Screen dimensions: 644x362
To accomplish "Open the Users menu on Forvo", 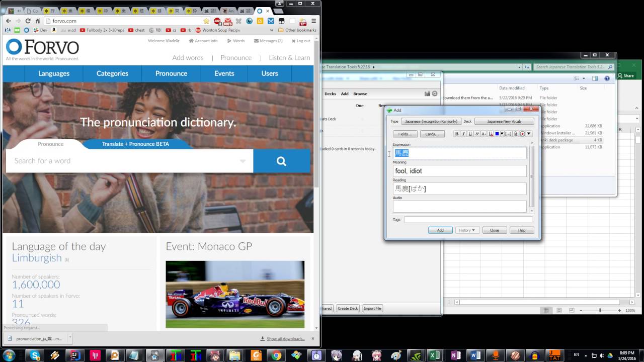I will coord(269,73).
